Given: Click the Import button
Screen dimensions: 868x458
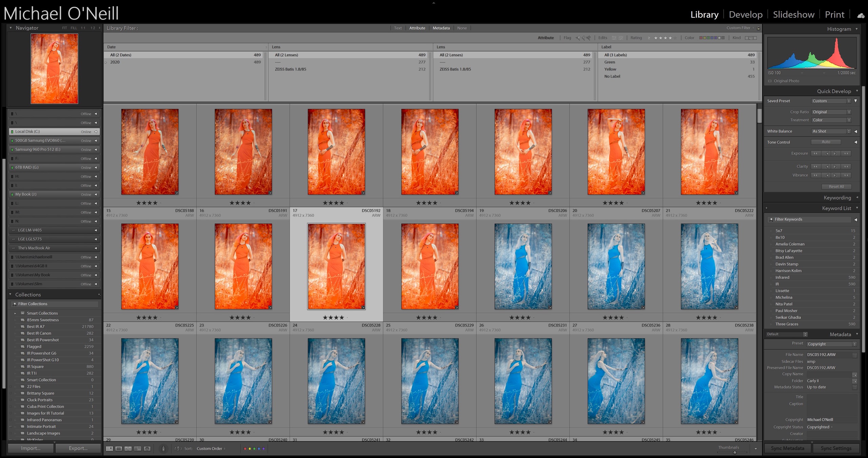Looking at the screenshot, I should tap(31, 448).
